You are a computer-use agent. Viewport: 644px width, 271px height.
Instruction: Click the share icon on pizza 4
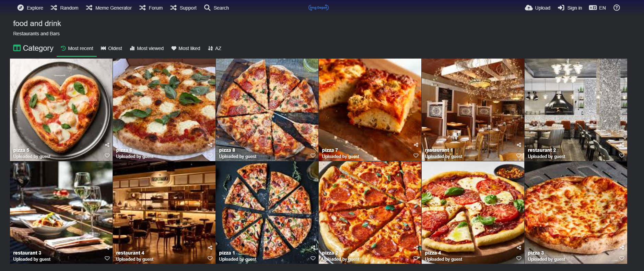[x=519, y=248]
